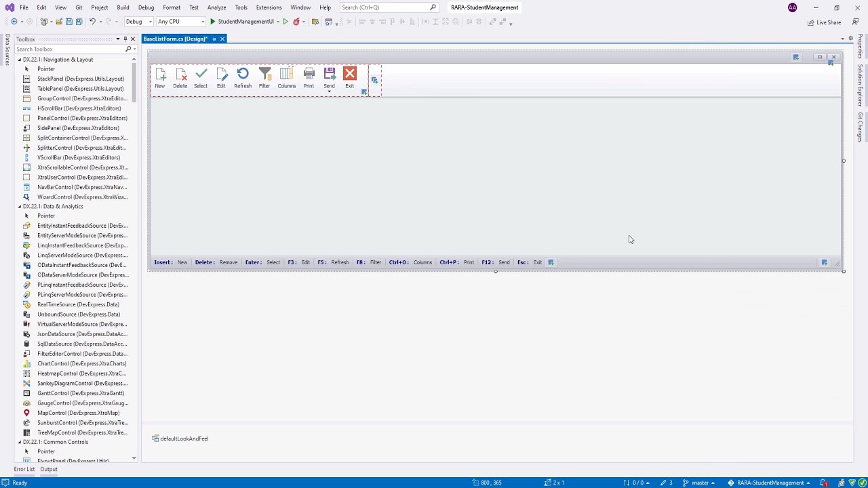Close the Toolbox panel

133,39
